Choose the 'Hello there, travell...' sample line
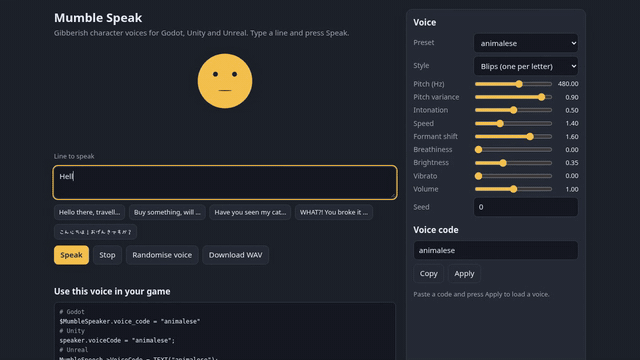The height and width of the screenshot is (360, 640). [89, 212]
